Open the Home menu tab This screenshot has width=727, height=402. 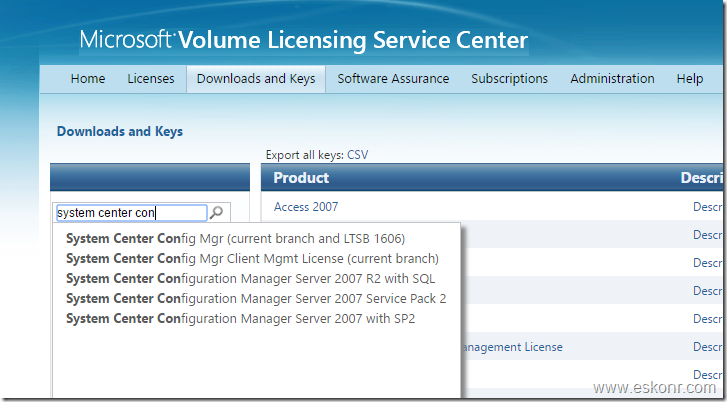click(x=88, y=79)
